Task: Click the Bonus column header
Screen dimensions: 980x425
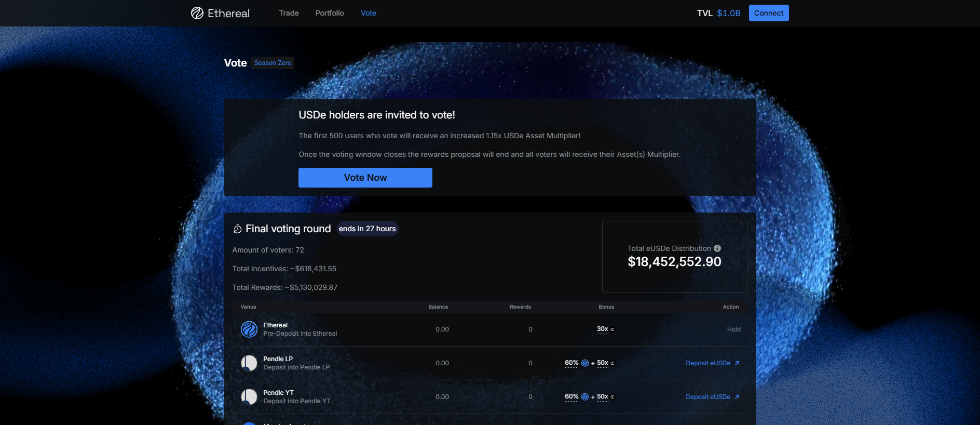Action: point(606,307)
